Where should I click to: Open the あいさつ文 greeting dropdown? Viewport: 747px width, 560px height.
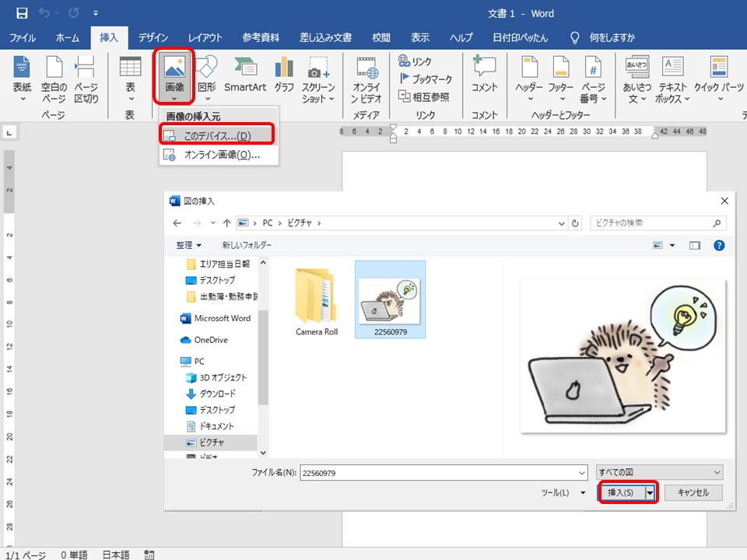tap(637, 79)
